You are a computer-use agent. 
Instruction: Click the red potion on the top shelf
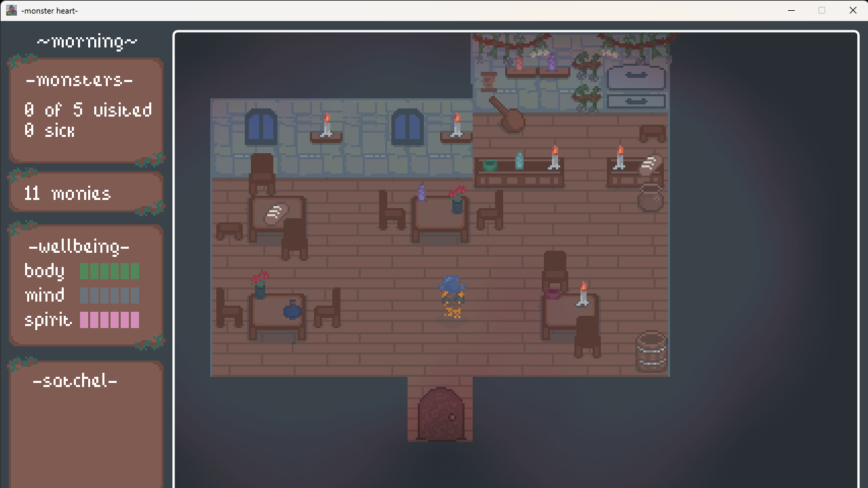519,64
